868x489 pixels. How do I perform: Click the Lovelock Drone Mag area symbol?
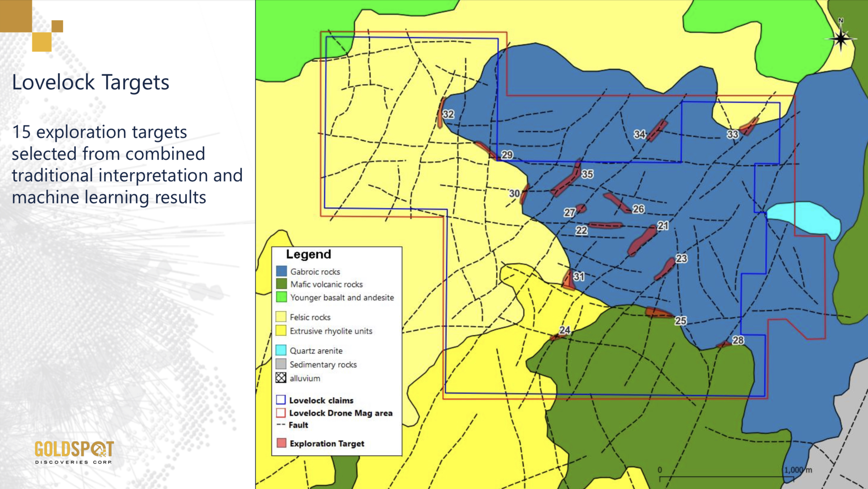[281, 413]
